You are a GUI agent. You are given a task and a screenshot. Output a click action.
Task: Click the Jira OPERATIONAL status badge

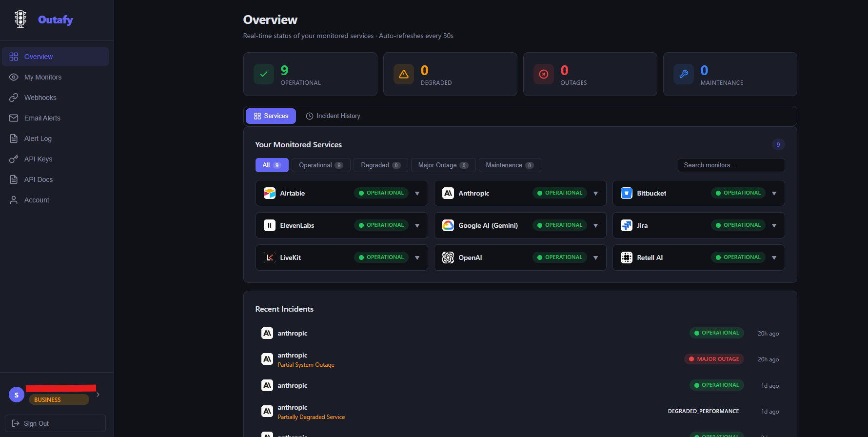click(738, 225)
